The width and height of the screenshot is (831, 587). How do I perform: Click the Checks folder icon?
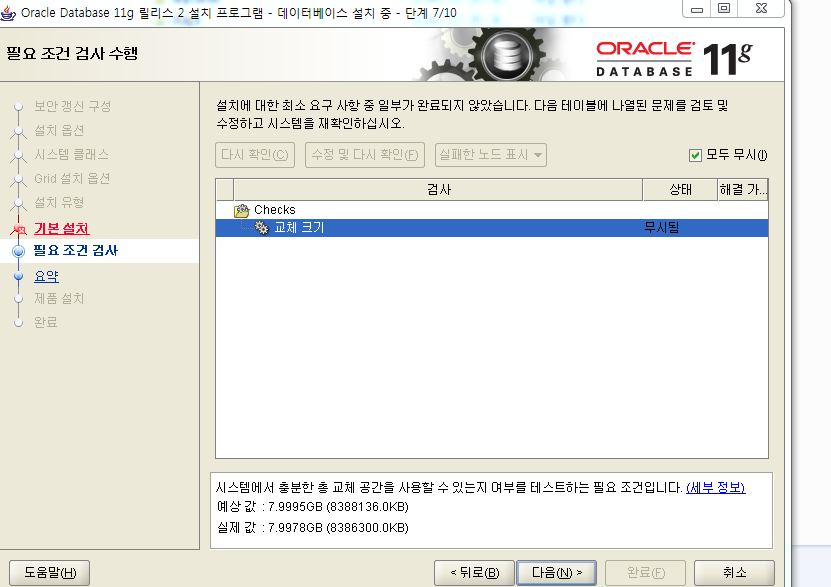coord(241,210)
